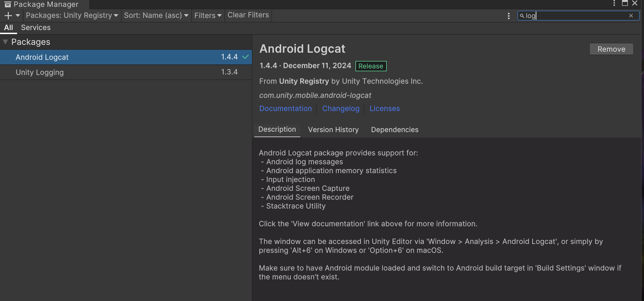
Task: Click the 1.4.4 · December 11, 2024 text
Action: [x=305, y=66]
